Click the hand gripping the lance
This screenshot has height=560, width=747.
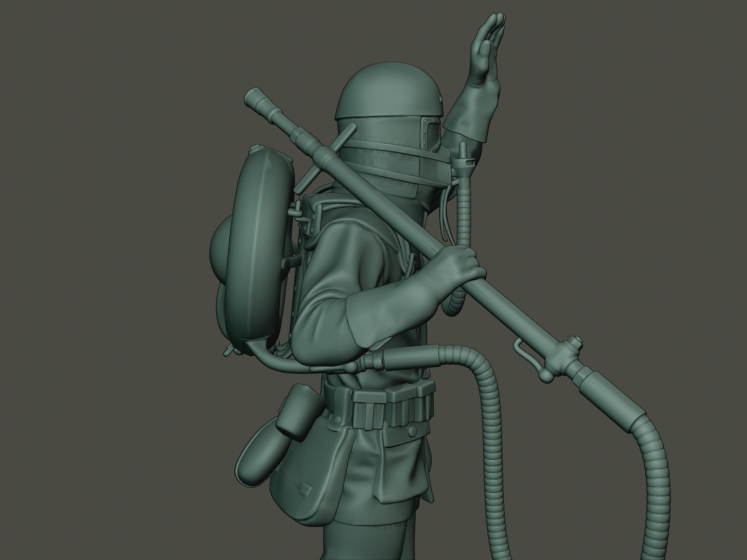click(458, 266)
